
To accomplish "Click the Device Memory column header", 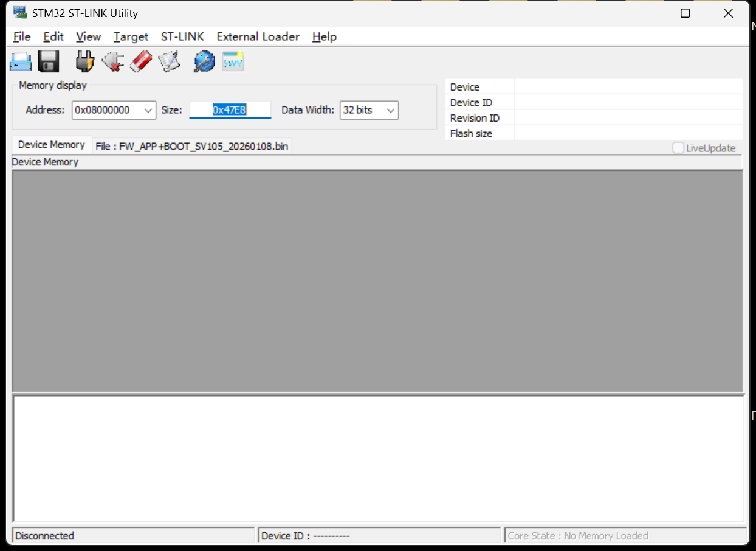I will (377, 162).
